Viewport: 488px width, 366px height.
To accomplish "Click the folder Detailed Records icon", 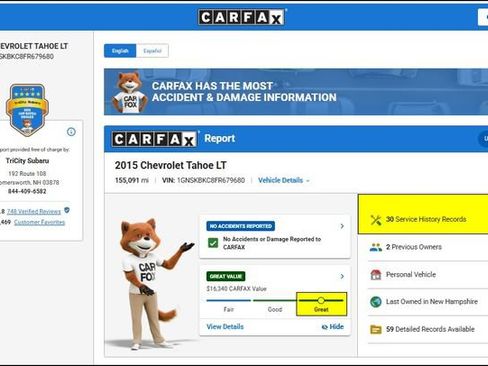I will [376, 329].
